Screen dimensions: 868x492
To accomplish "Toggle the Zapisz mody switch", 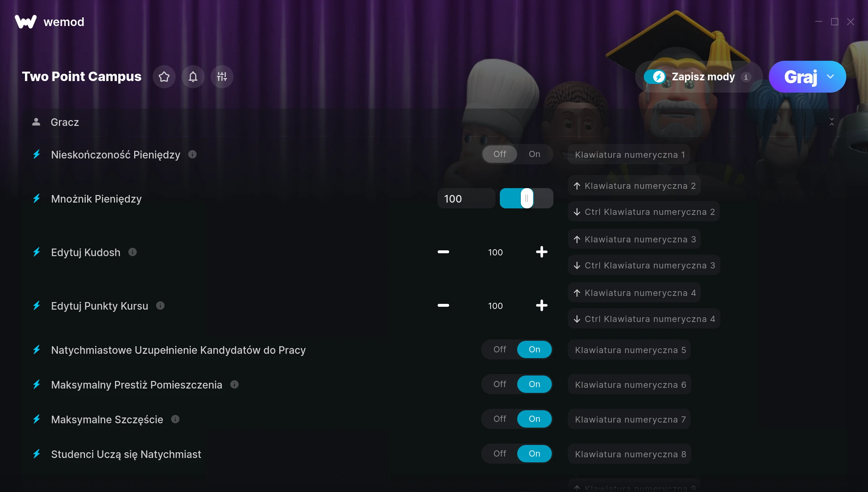I will 655,77.
